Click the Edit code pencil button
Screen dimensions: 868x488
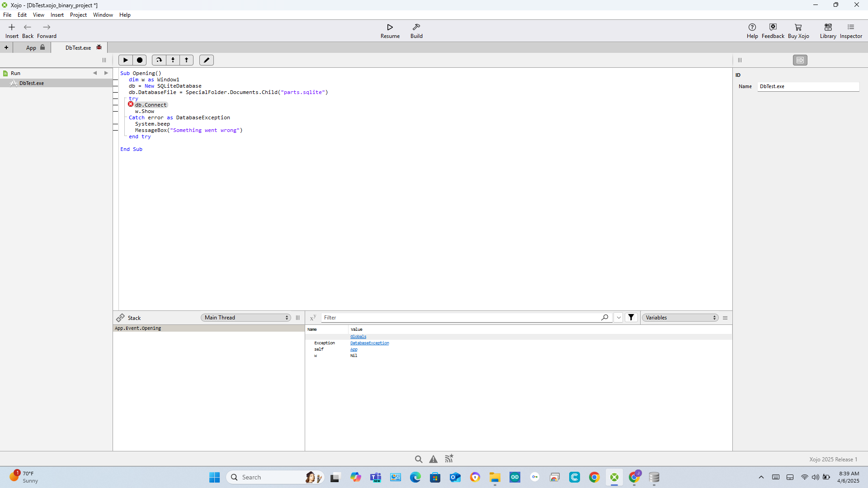click(x=207, y=60)
